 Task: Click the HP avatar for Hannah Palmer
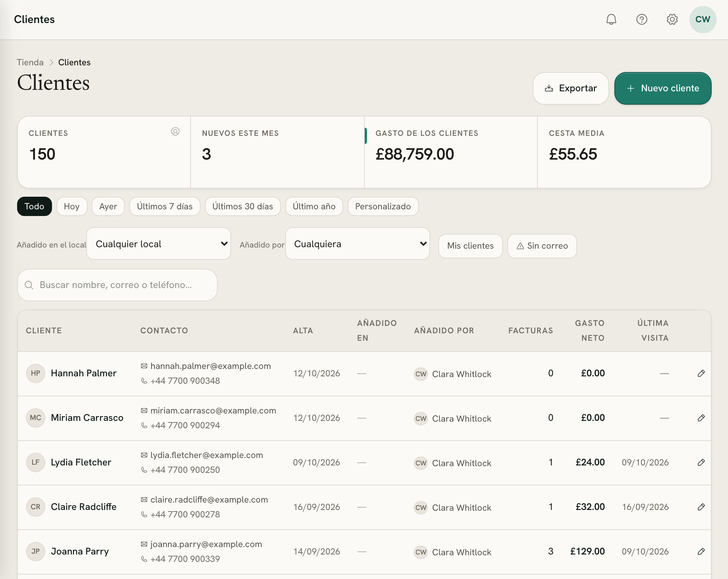36,373
